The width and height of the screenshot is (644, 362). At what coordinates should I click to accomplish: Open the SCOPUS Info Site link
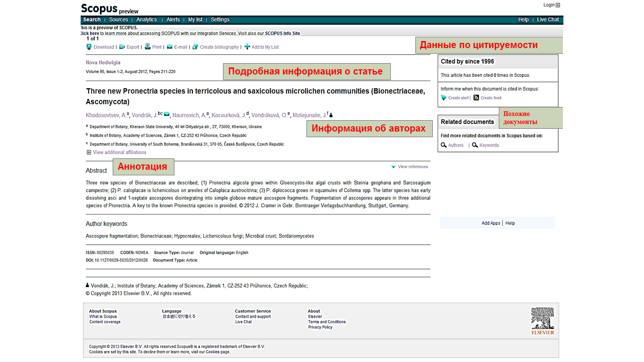282,33
